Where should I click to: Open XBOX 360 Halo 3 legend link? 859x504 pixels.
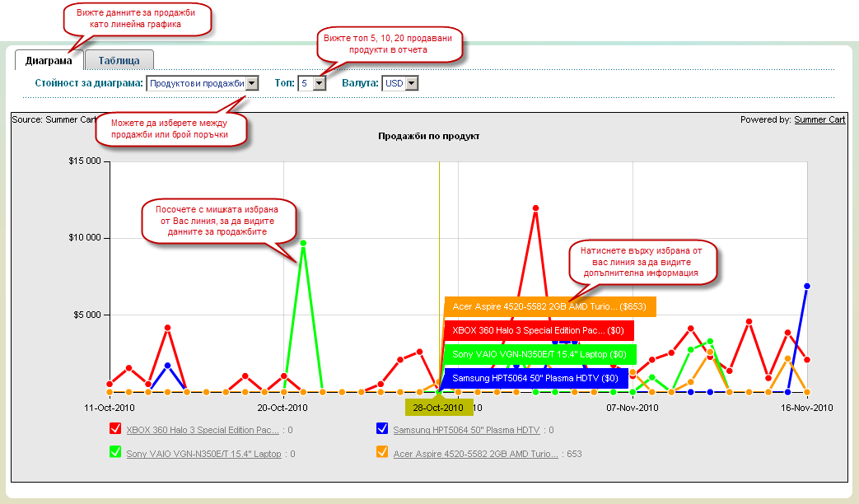[203, 430]
